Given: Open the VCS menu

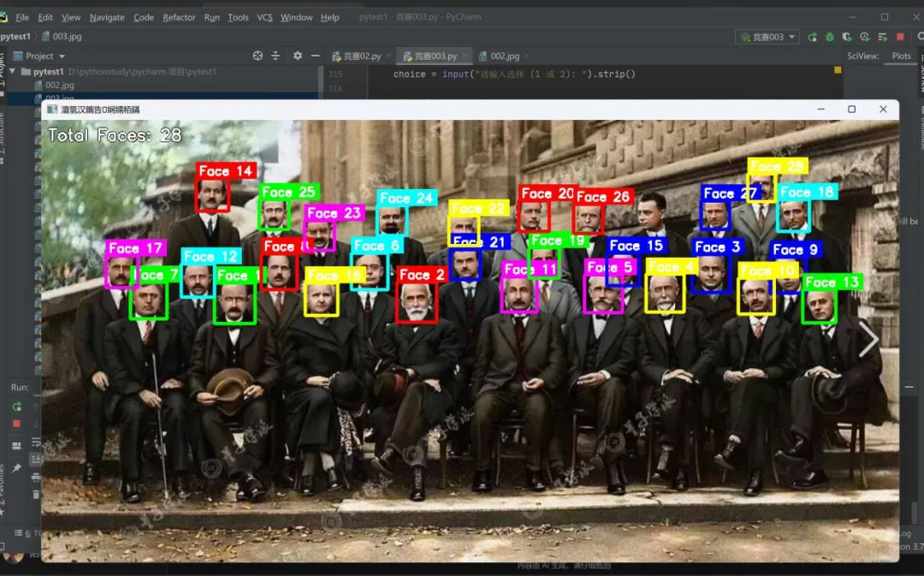Looking at the screenshot, I should tap(264, 17).
